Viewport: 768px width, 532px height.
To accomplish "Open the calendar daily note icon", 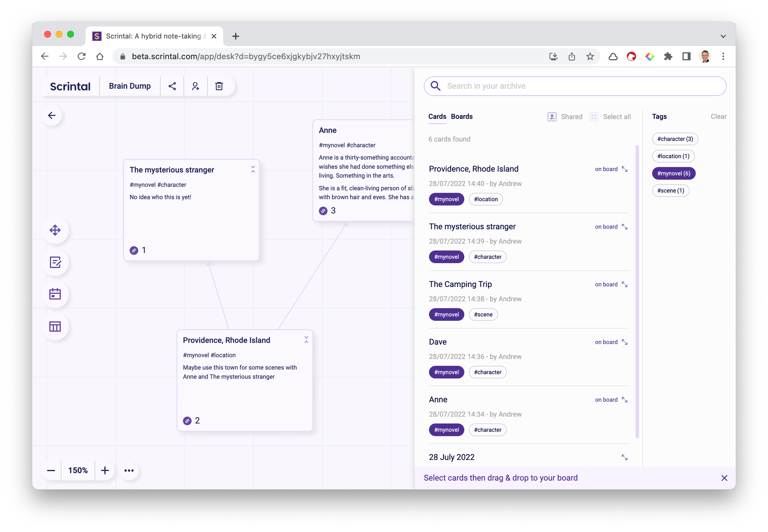I will tap(55, 294).
